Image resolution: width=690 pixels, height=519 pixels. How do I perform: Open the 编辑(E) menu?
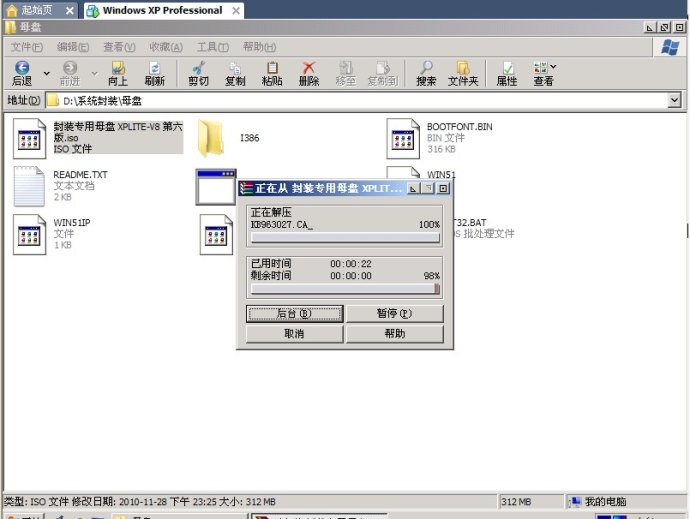(x=73, y=47)
